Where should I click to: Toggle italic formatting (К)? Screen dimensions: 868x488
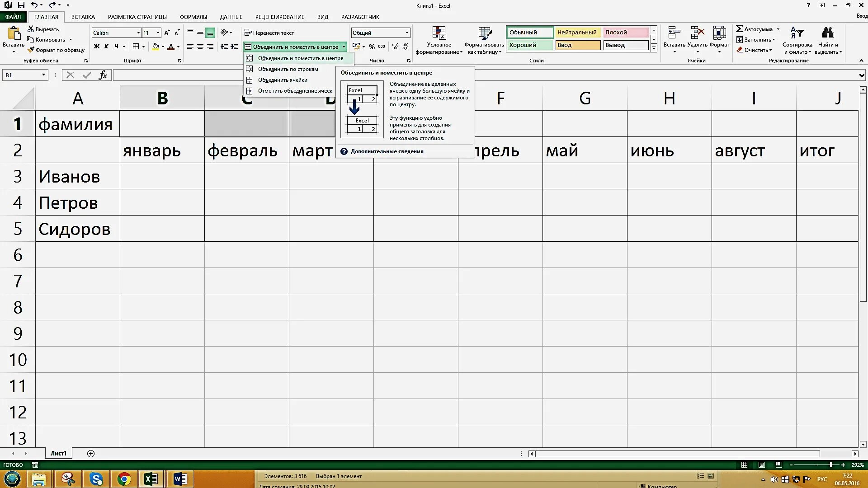click(x=106, y=47)
